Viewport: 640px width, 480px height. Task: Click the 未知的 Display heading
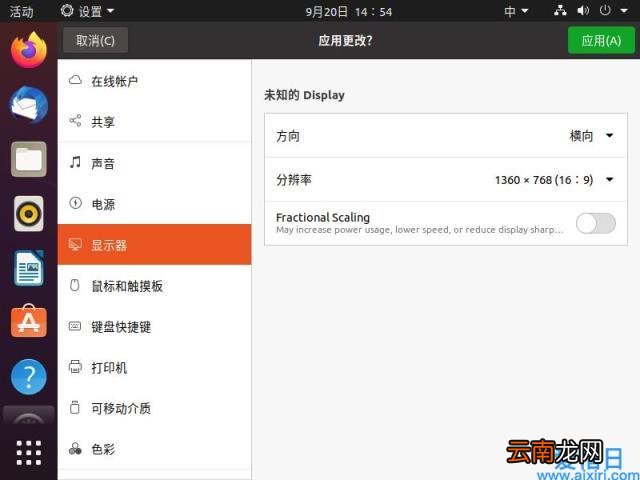point(304,95)
